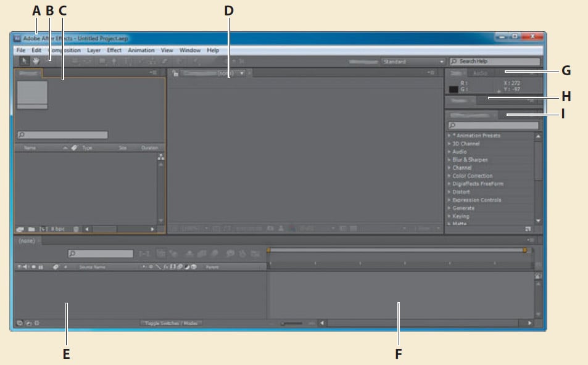Click inside the Search Help field
This screenshot has height=365, width=588.
[x=495, y=62]
